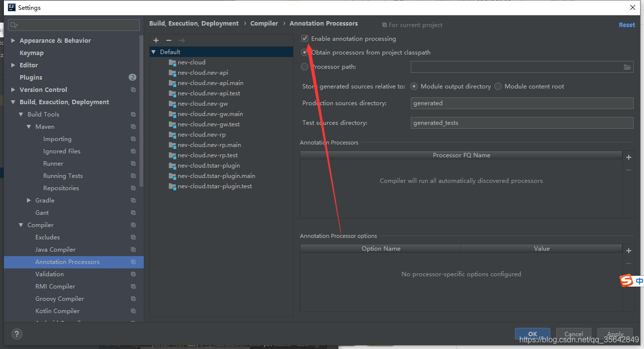Open Java Compiler settings
The image size is (644, 349).
pos(55,250)
